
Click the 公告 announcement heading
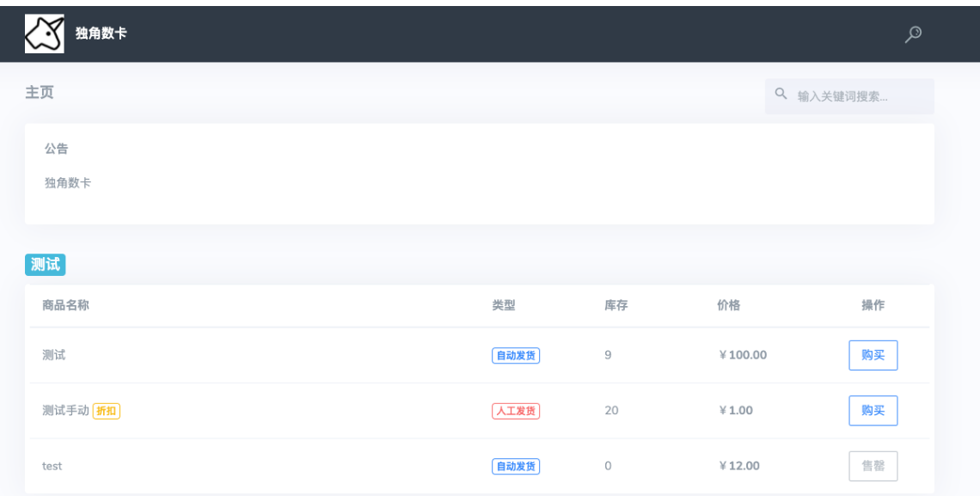(x=57, y=149)
